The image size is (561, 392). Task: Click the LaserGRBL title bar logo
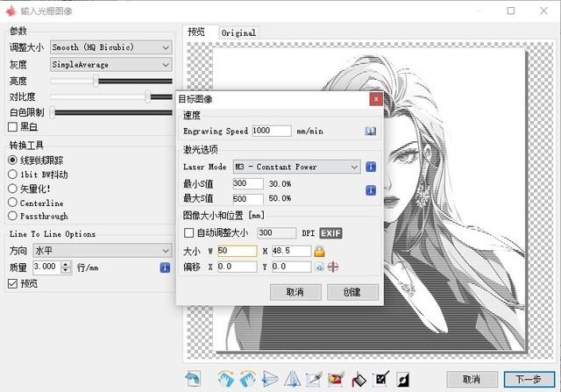(11, 11)
